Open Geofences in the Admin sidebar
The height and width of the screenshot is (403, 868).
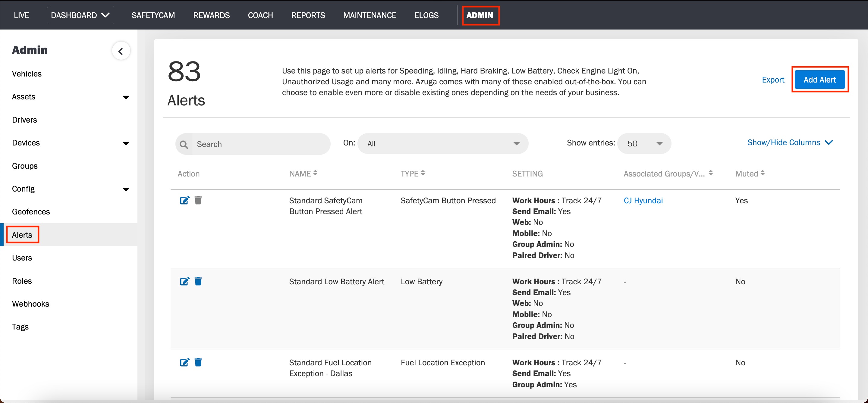[31, 212]
